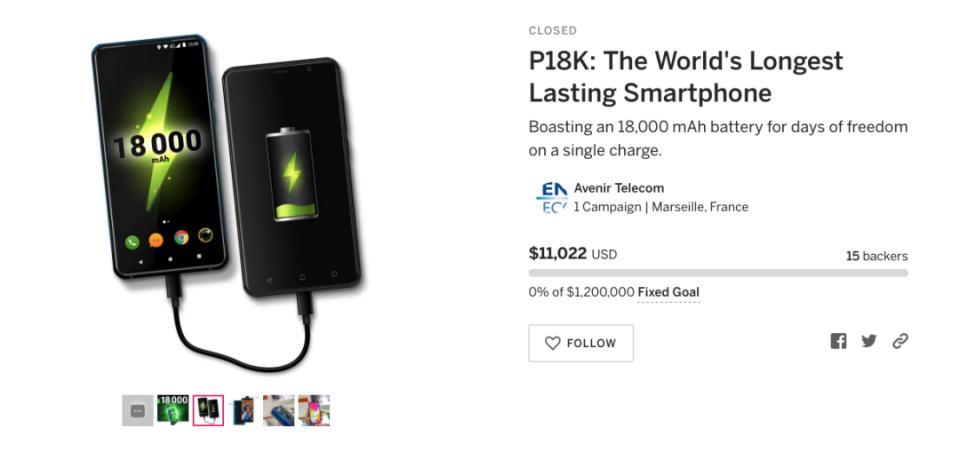Select the hand-held phone photo thumbnail
960x452 pixels.
click(x=314, y=410)
